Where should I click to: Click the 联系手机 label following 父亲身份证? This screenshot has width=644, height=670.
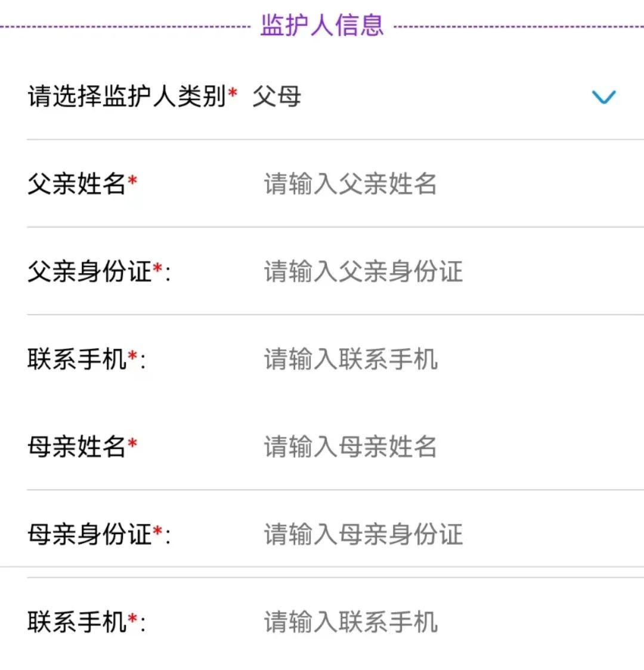pyautogui.click(x=77, y=359)
